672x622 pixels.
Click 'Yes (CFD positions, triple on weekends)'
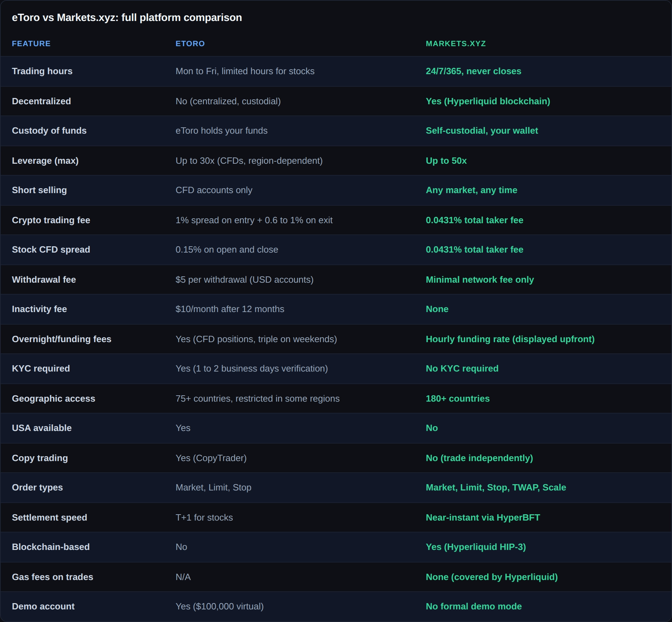(x=256, y=339)
